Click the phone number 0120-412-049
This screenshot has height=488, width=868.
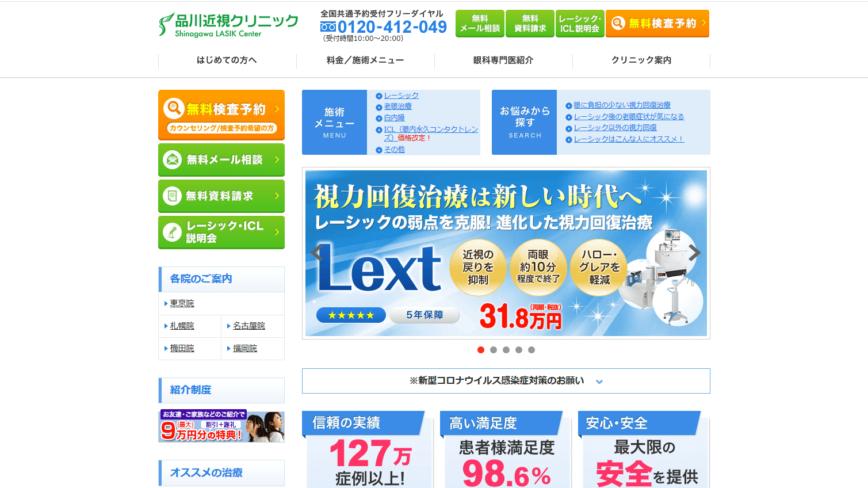(392, 27)
